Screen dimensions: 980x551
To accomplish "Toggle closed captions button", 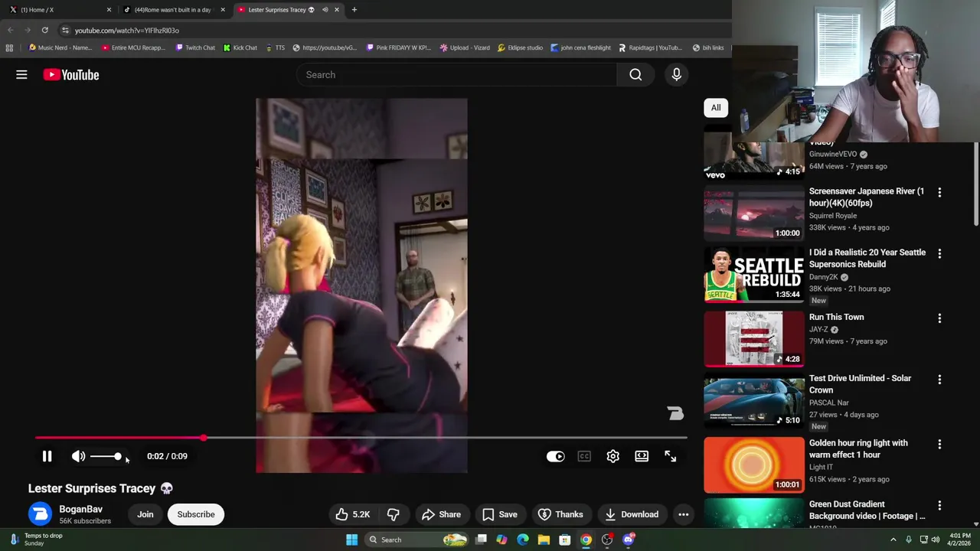I will tap(584, 456).
